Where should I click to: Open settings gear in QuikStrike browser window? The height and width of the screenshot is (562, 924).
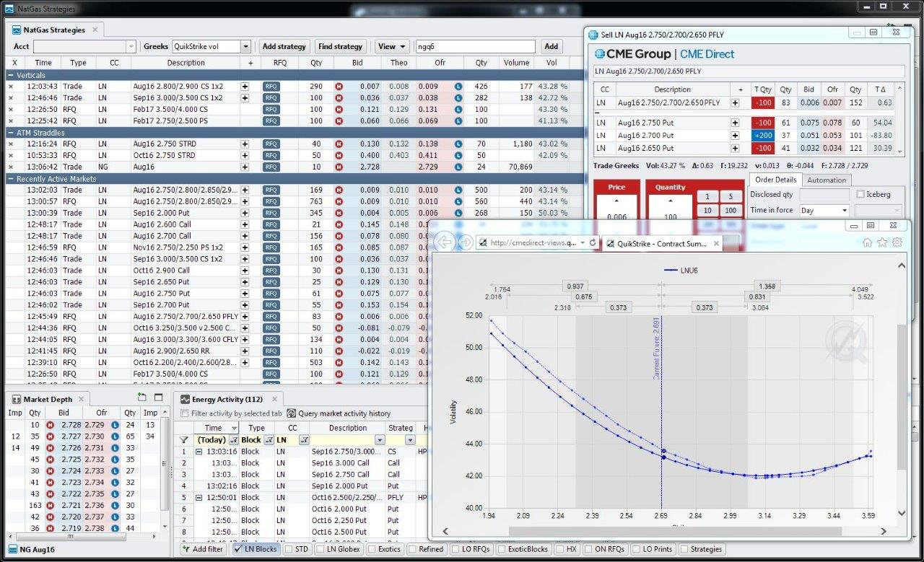[x=897, y=242]
